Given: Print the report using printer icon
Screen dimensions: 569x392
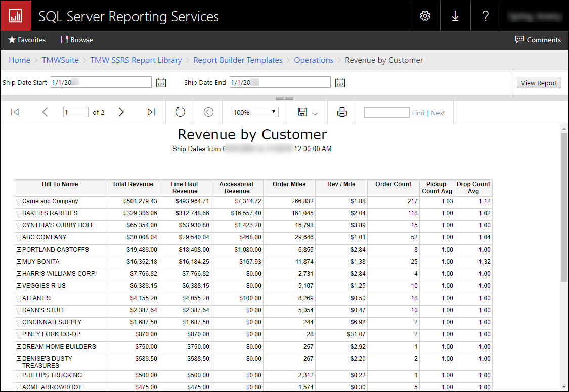Looking at the screenshot, I should 342,112.
